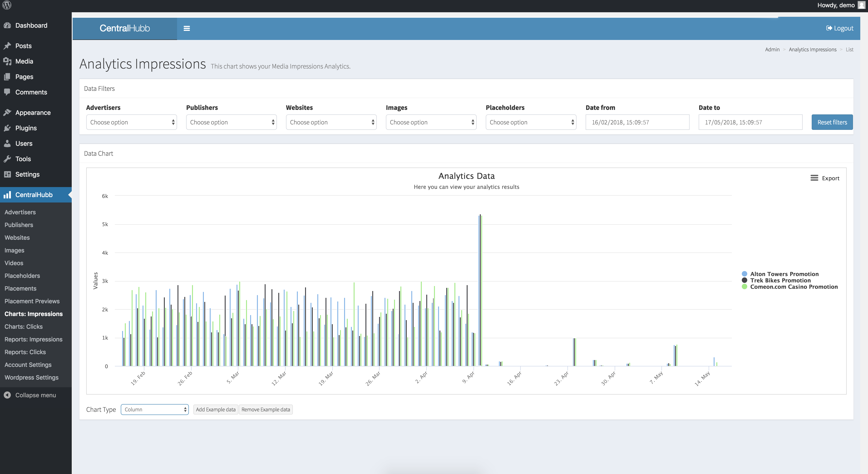Click Collapse menu text
Image resolution: width=868 pixels, height=474 pixels.
pos(36,395)
